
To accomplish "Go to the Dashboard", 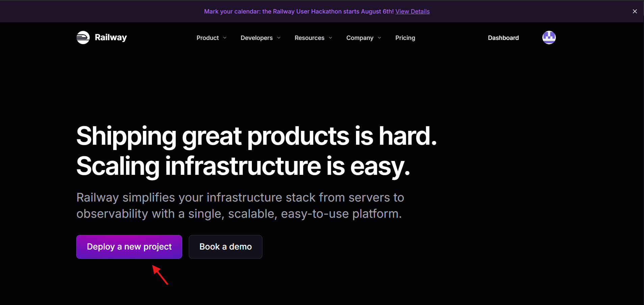I will pyautogui.click(x=503, y=38).
